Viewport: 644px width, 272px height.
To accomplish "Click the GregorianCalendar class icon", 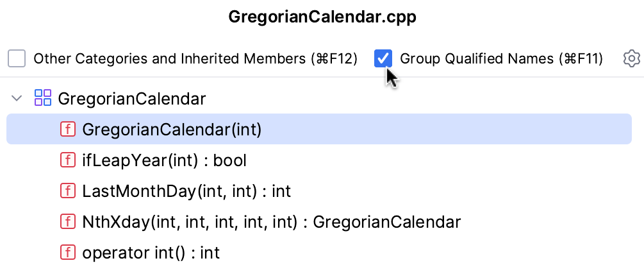I will pos(43,98).
